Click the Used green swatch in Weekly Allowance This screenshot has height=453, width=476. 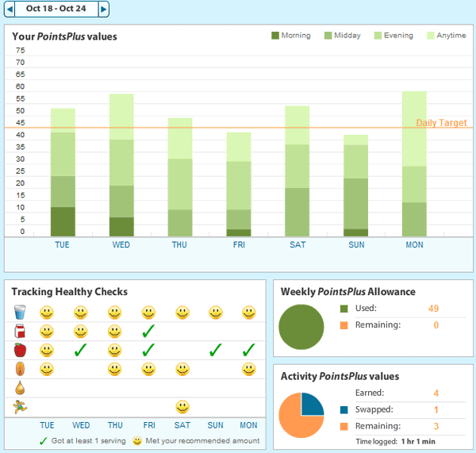[344, 309]
